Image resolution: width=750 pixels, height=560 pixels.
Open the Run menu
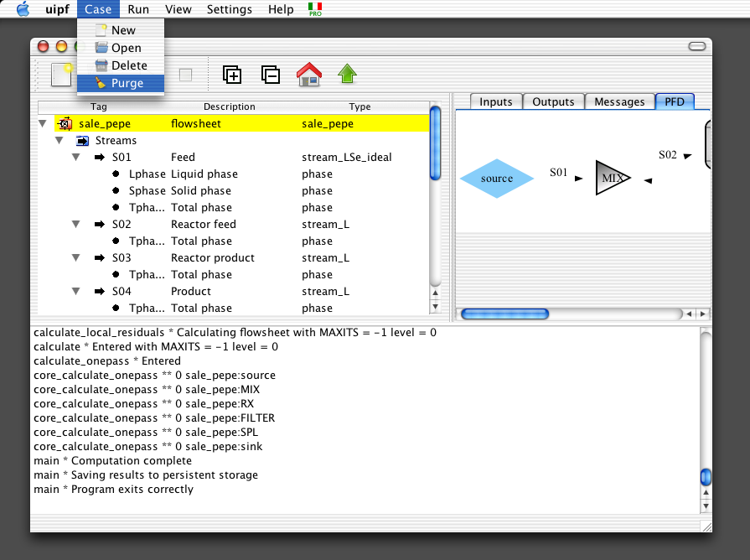point(138,9)
